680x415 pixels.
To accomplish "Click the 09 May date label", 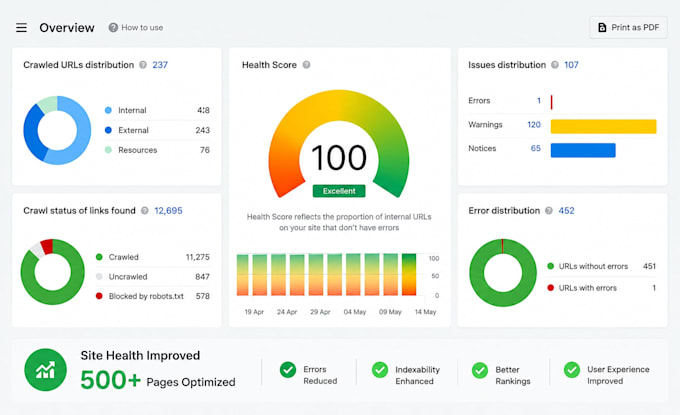I will click(390, 312).
